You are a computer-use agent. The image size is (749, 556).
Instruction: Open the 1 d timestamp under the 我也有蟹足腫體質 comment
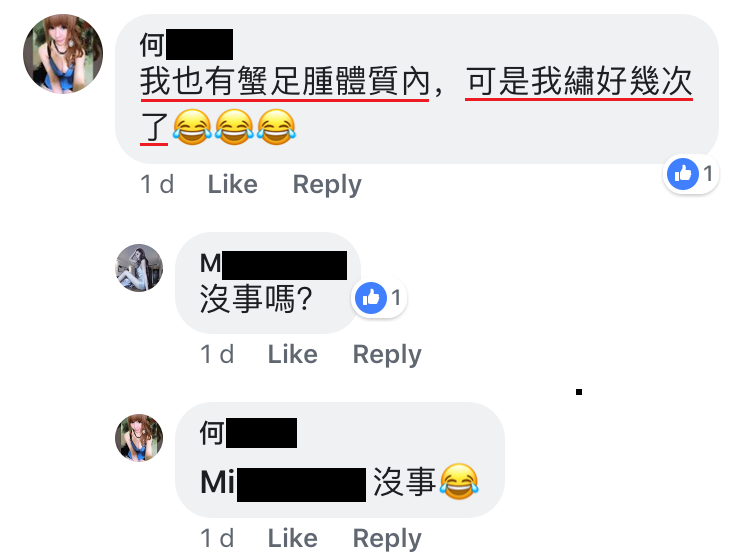pos(157,184)
